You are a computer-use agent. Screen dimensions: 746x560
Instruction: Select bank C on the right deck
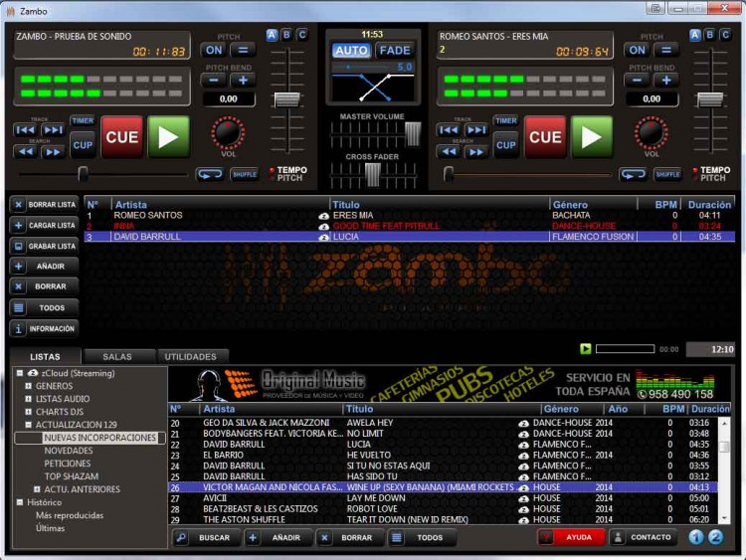[725, 35]
